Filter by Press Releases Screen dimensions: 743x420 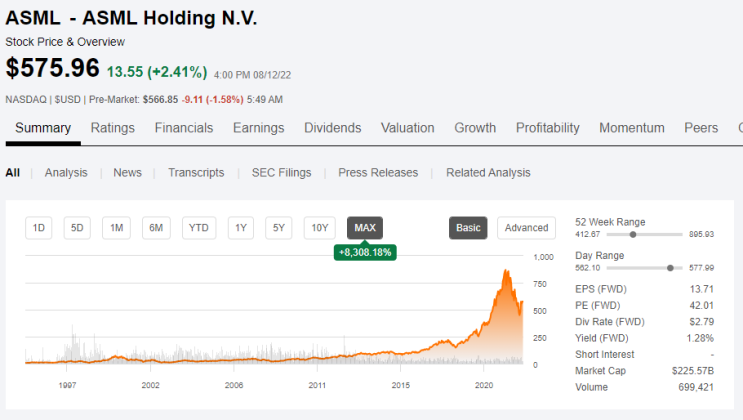coord(378,173)
